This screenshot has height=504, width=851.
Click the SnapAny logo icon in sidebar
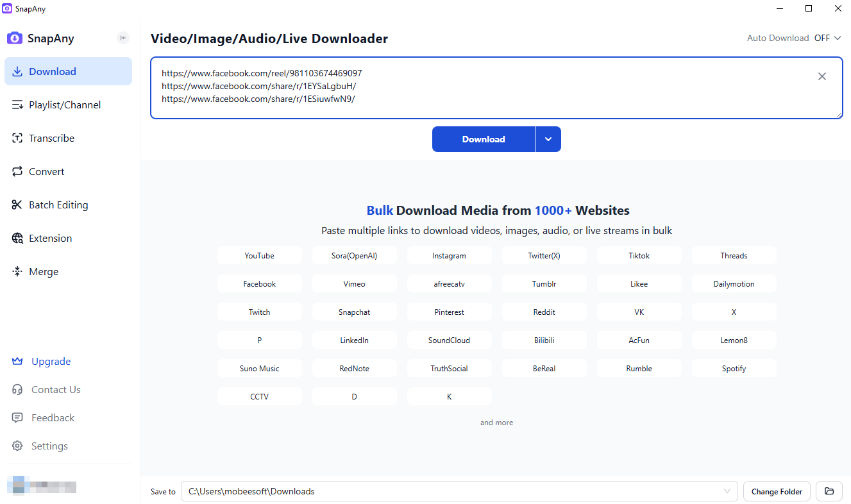click(15, 38)
